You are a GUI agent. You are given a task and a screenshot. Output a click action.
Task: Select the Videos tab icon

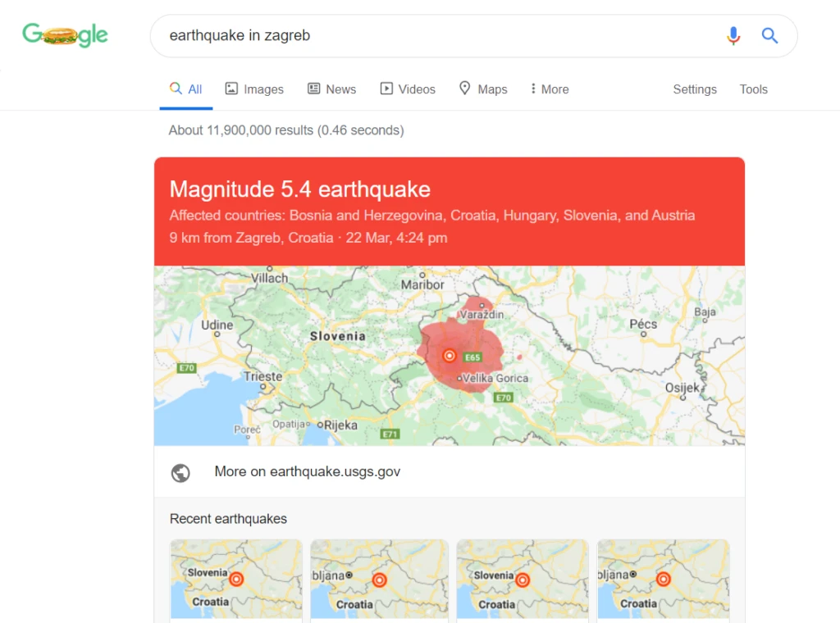[386, 89]
